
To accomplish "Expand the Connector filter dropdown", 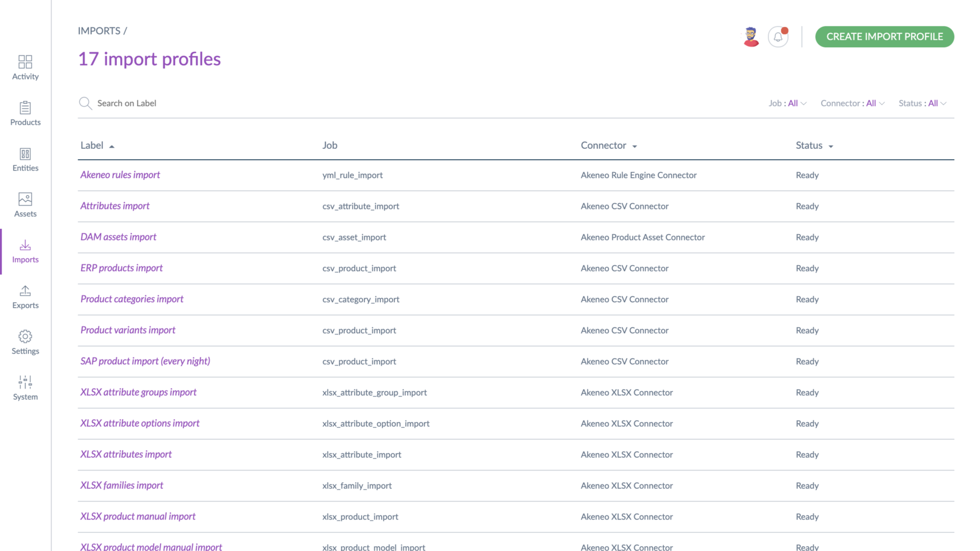I will [x=852, y=103].
